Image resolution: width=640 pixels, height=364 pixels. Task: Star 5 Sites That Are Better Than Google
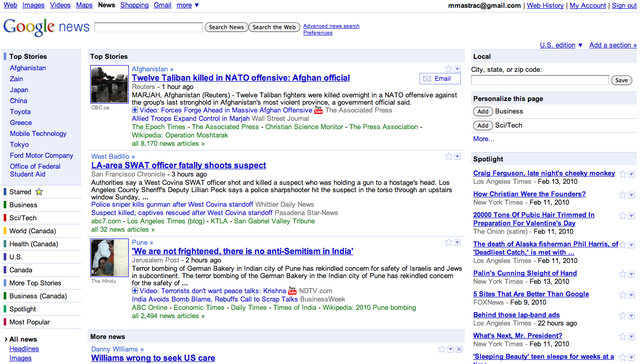622,295
